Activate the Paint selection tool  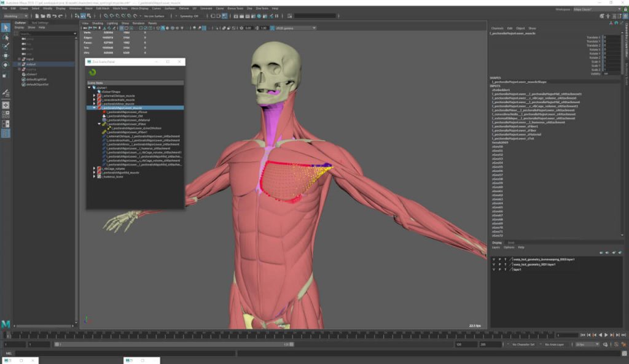point(6,46)
